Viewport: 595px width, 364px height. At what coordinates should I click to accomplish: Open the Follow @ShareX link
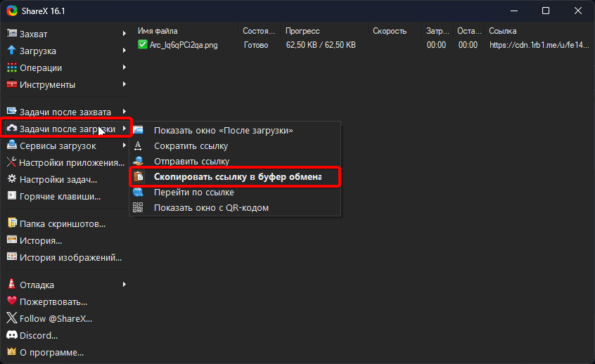[56, 318]
